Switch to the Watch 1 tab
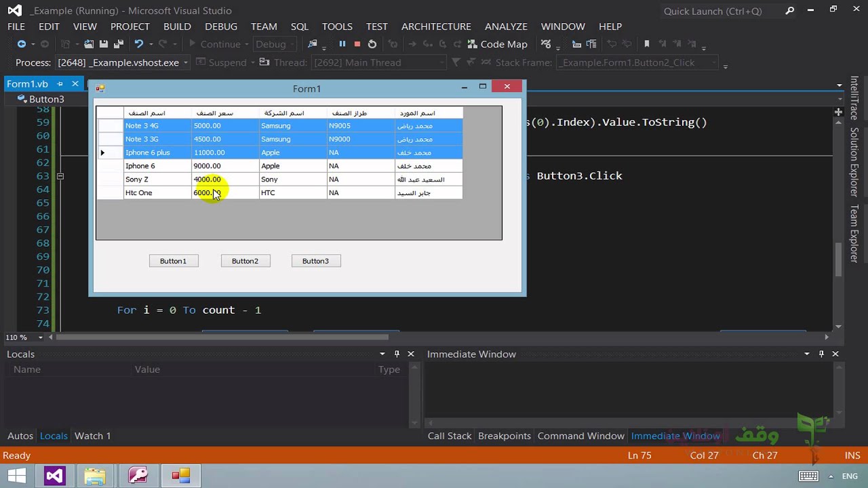868x488 pixels. 93,436
